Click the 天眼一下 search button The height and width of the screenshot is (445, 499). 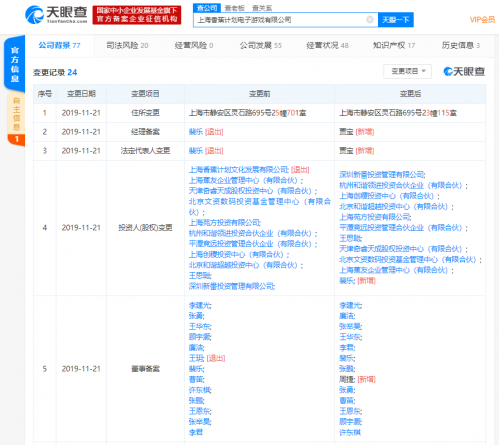pos(396,20)
